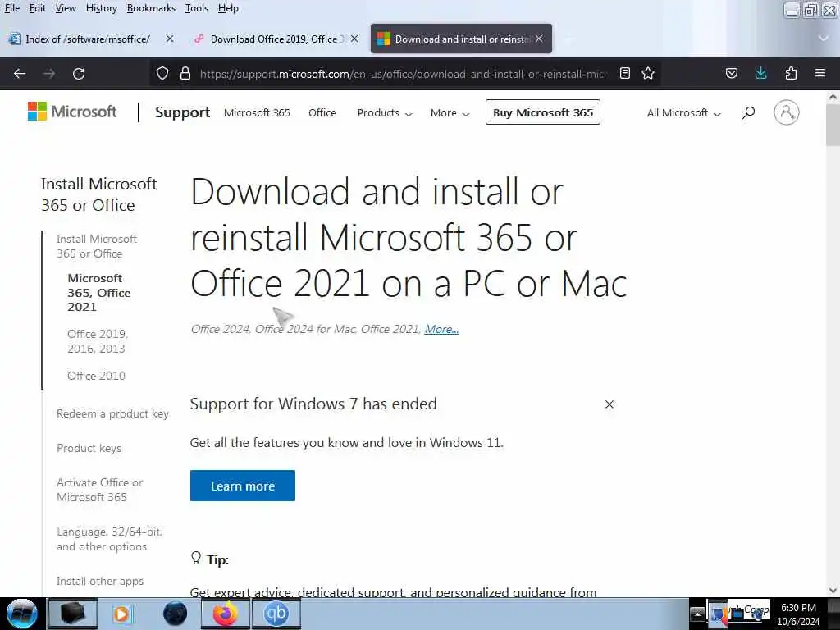This screenshot has width=840, height=630.
Task: Open the Firefox taskbar icon
Action: [226, 614]
